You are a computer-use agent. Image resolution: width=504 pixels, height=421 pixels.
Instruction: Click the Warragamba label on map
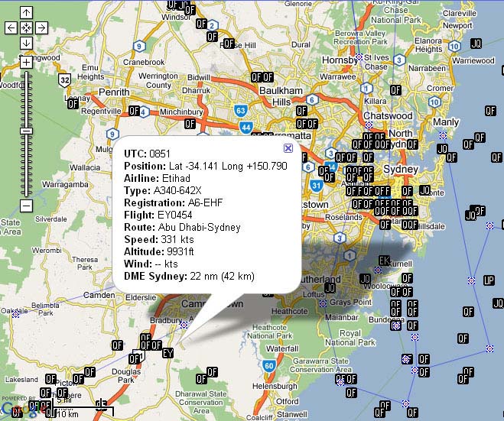pyautogui.click(x=65, y=184)
